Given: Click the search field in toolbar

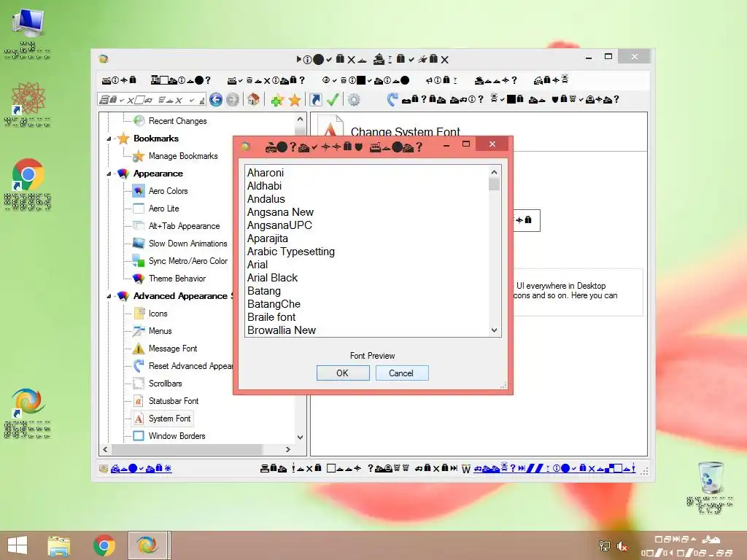Looking at the screenshot, I should (x=152, y=100).
